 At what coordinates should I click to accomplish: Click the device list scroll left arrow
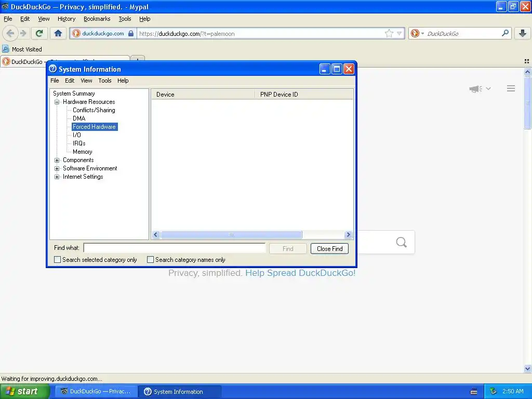(156, 234)
